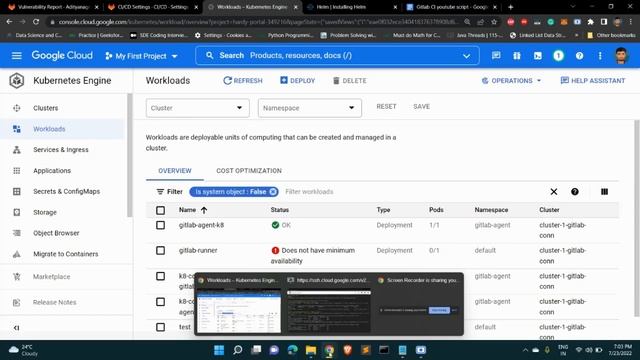Show hidden system tray icons chevron
The image size is (640, 360).
(x=525, y=350)
